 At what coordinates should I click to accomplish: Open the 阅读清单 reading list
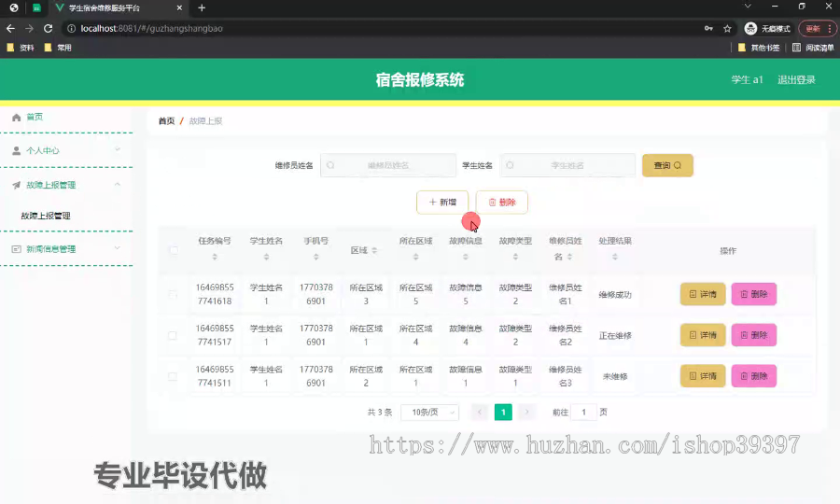(x=813, y=48)
